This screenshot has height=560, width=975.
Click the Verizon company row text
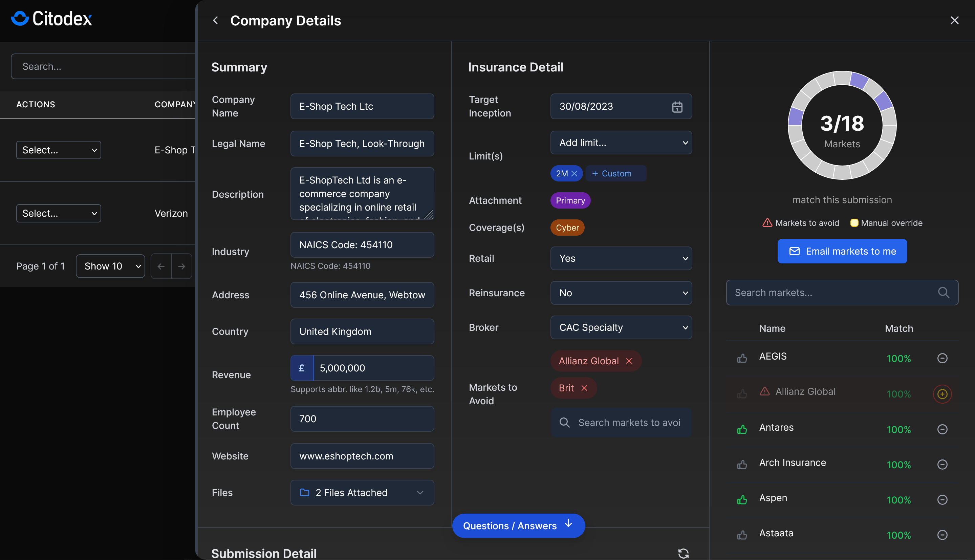tap(171, 213)
